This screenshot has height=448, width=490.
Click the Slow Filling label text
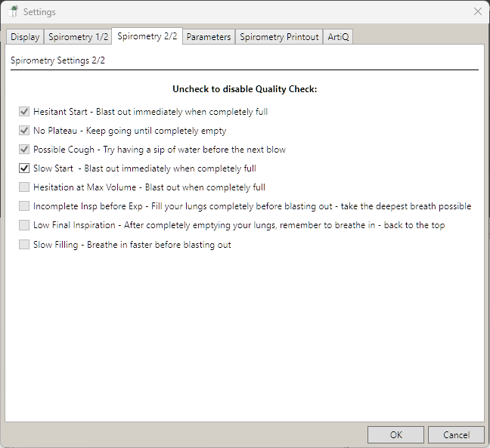[x=132, y=245]
